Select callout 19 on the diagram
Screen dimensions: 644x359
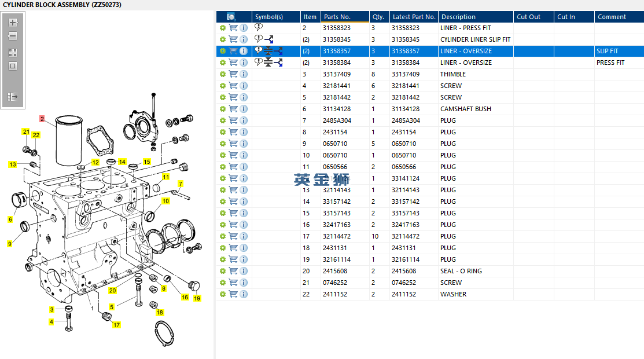tap(197, 299)
